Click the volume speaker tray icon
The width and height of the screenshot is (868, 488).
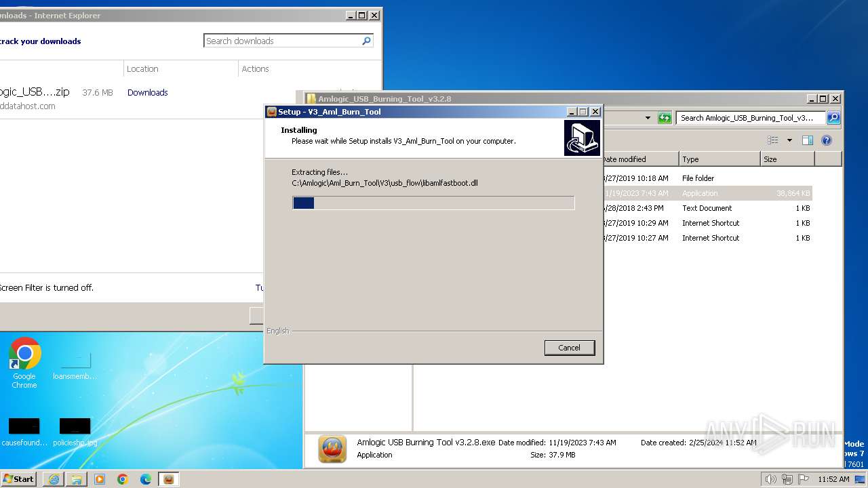(771, 479)
